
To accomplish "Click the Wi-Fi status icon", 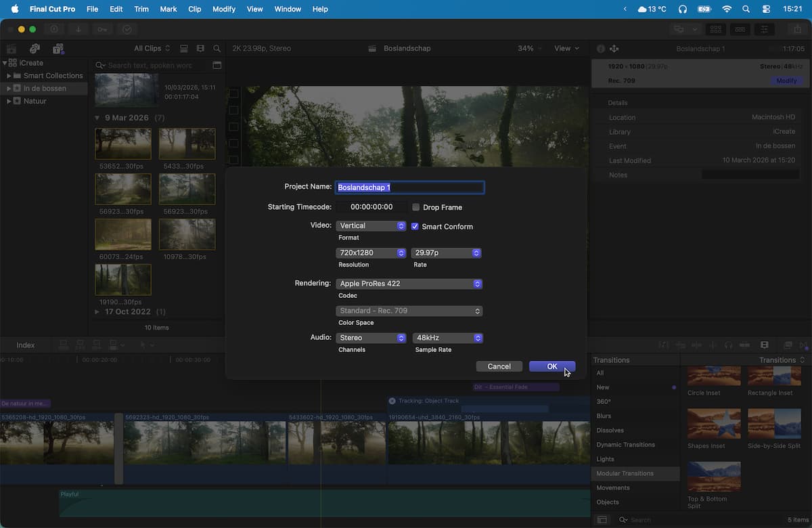I will coord(727,9).
